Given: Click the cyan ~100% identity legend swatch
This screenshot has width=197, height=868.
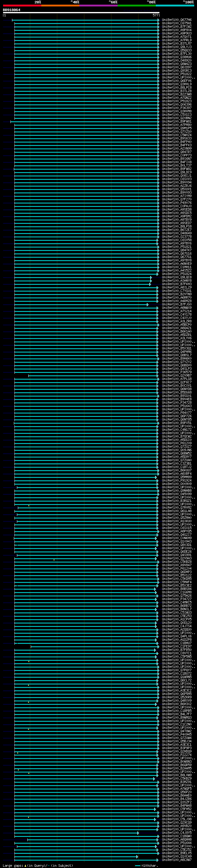Looking at the screenshot, I should 175,6.
